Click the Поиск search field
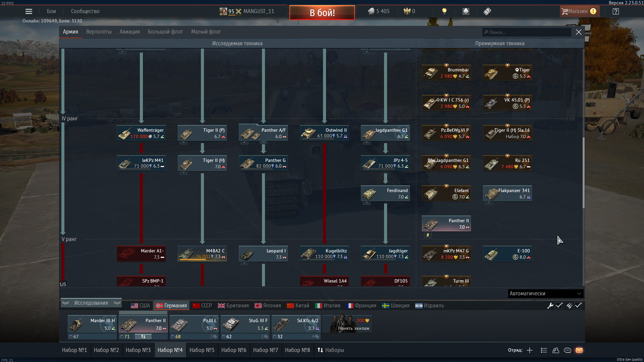The image size is (644, 362). click(527, 32)
